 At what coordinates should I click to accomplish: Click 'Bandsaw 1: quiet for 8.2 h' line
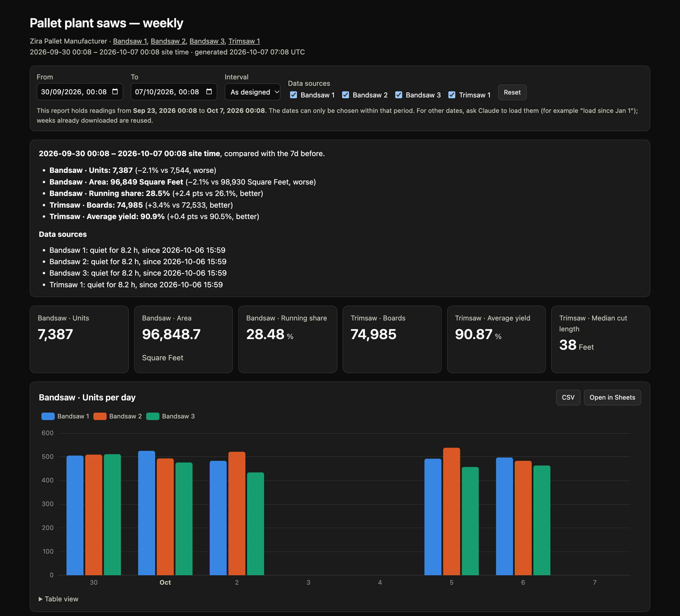click(x=137, y=250)
